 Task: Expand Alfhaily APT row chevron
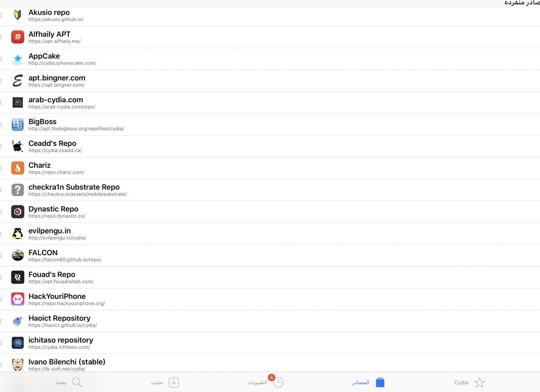[x=1, y=37]
